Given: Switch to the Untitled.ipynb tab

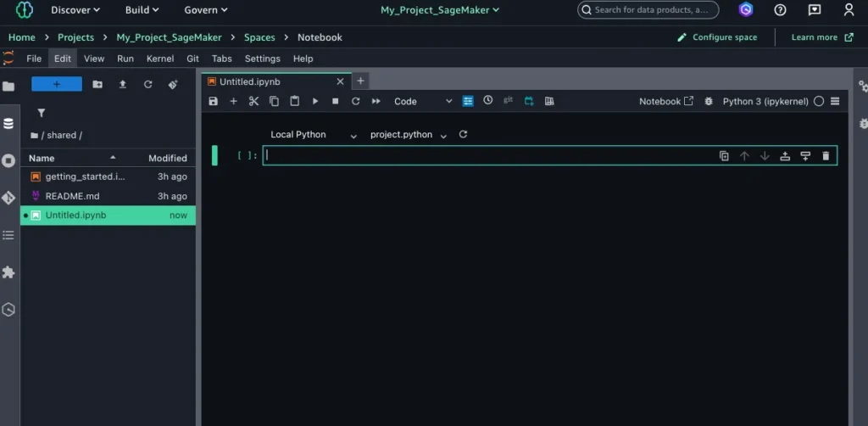Looking at the screenshot, I should [250, 81].
